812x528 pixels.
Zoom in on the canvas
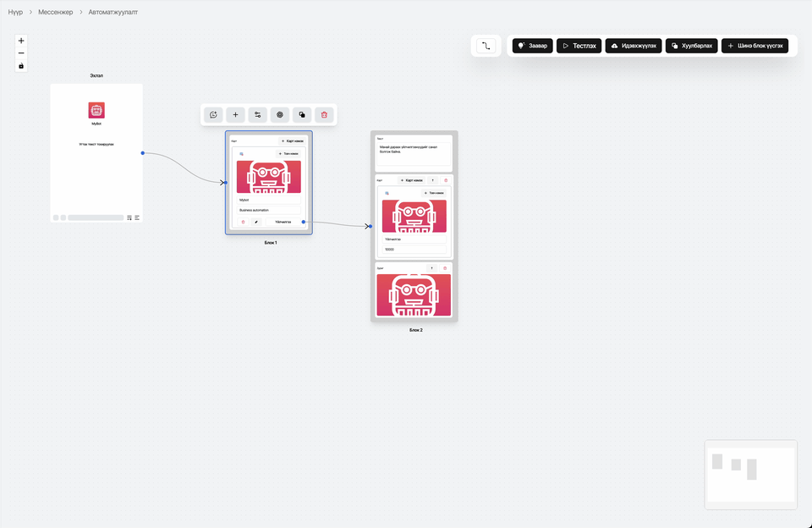[x=21, y=41]
